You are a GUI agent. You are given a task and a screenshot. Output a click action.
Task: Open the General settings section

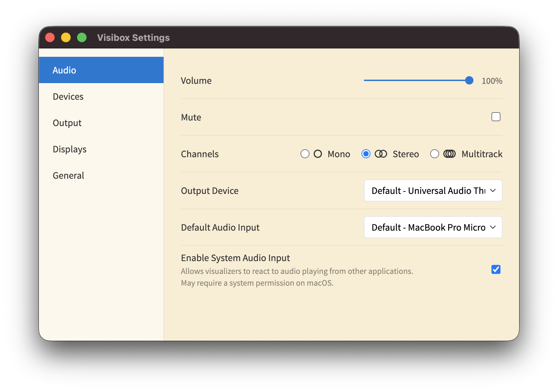69,176
